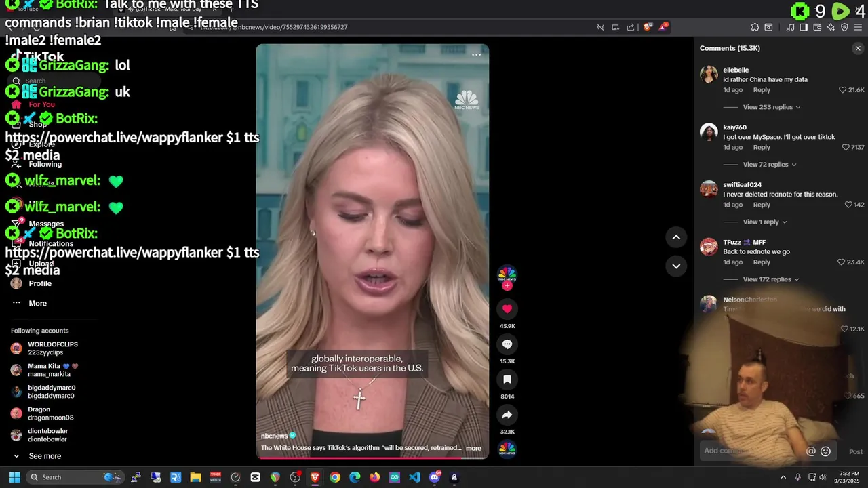The height and width of the screenshot is (488, 868).
Task: Open Discord from the taskbar
Action: [434, 477]
